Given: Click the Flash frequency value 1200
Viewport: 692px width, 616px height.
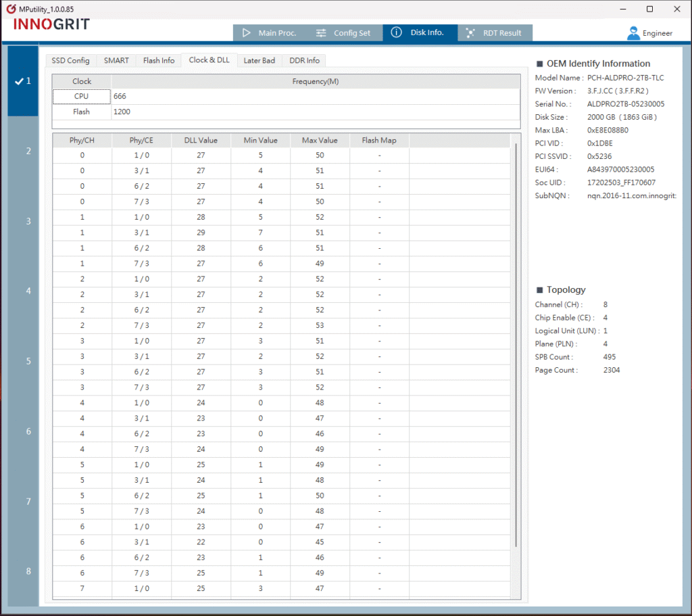Looking at the screenshot, I should 121,112.
